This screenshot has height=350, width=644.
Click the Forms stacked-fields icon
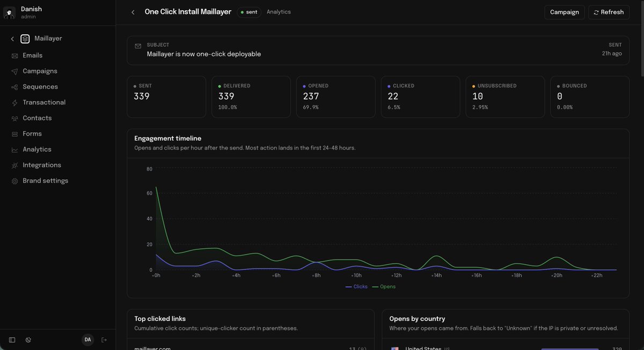pyautogui.click(x=14, y=134)
